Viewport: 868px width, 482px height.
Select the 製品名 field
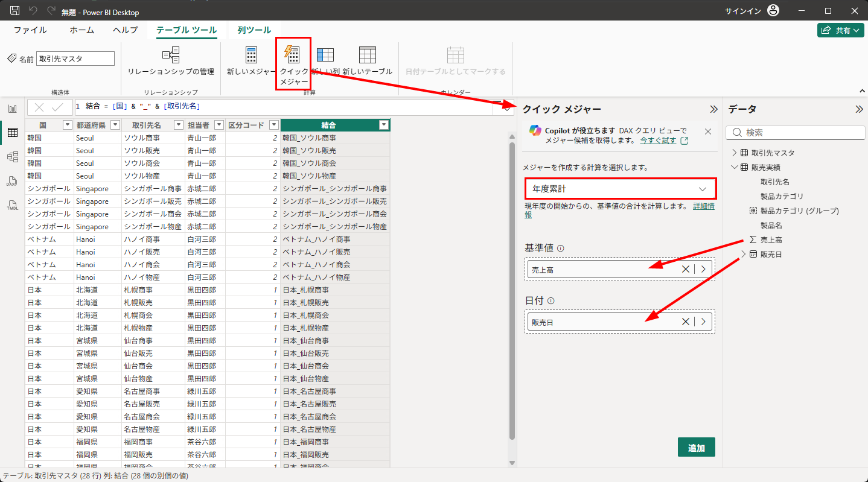[771, 225]
